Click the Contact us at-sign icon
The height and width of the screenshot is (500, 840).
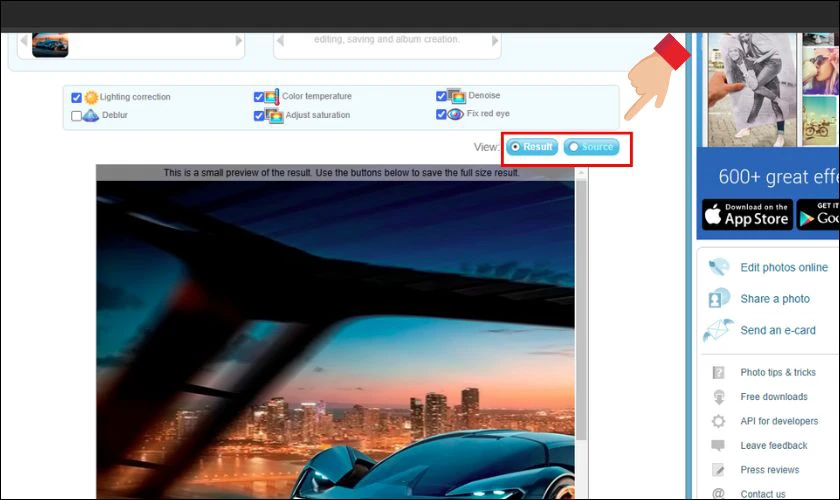click(x=718, y=493)
